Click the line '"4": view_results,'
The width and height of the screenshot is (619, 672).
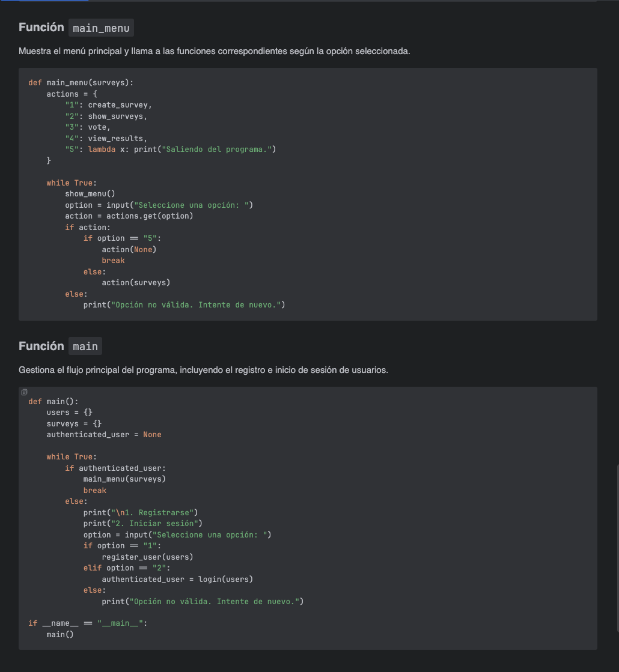click(106, 139)
